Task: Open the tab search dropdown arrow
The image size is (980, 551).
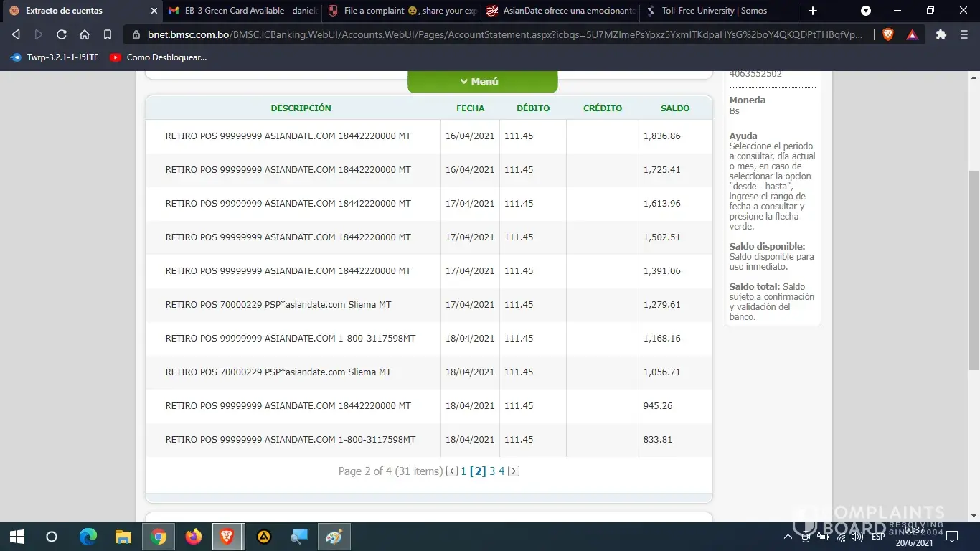Action: point(866,11)
